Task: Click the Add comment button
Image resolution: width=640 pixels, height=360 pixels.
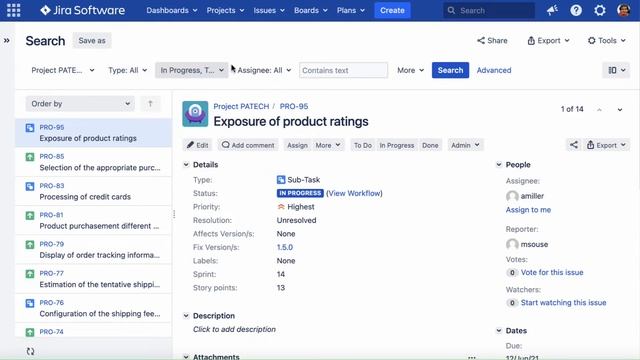Action: [x=248, y=145]
